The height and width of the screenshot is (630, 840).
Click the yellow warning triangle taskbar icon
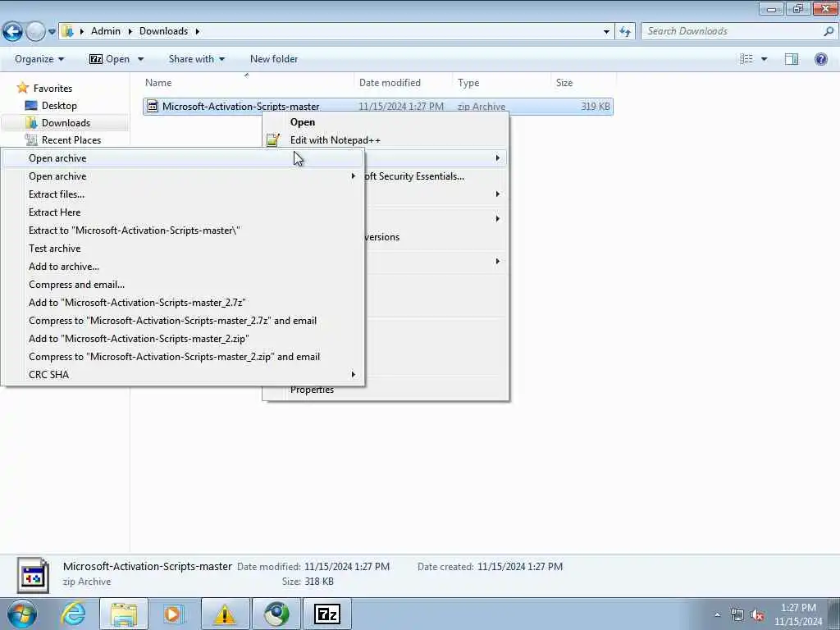pos(225,614)
